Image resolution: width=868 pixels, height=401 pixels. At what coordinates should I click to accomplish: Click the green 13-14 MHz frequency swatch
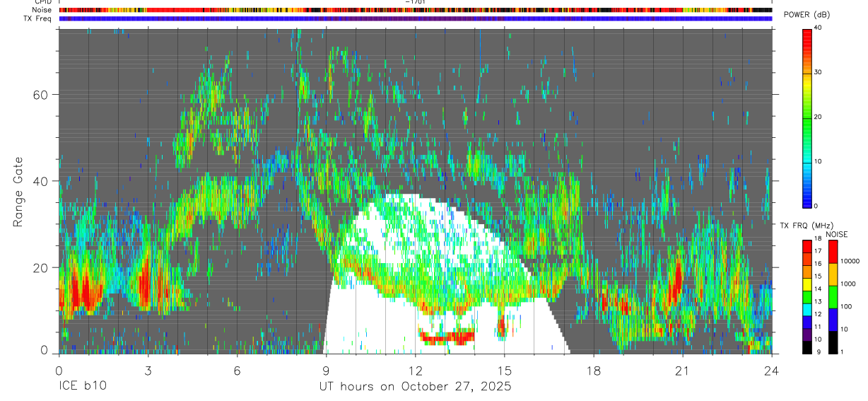[x=807, y=297]
